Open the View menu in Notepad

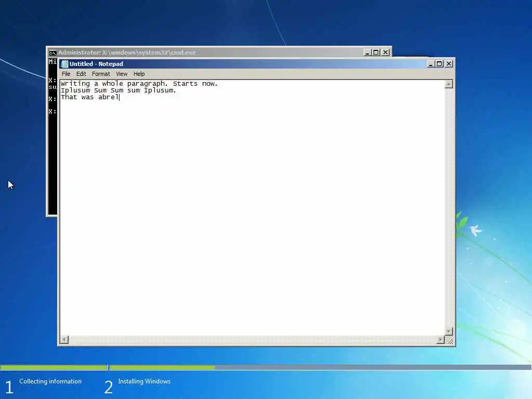pos(122,74)
